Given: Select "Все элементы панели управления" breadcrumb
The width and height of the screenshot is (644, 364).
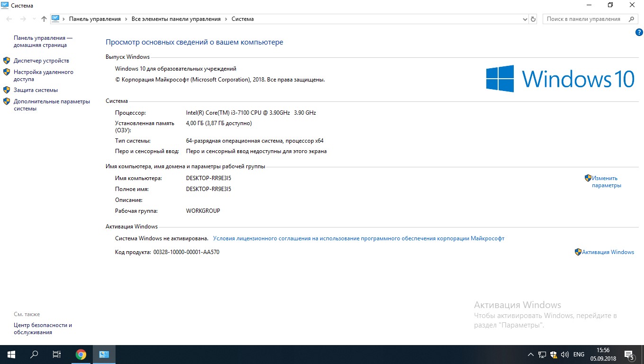Looking at the screenshot, I should [176, 19].
